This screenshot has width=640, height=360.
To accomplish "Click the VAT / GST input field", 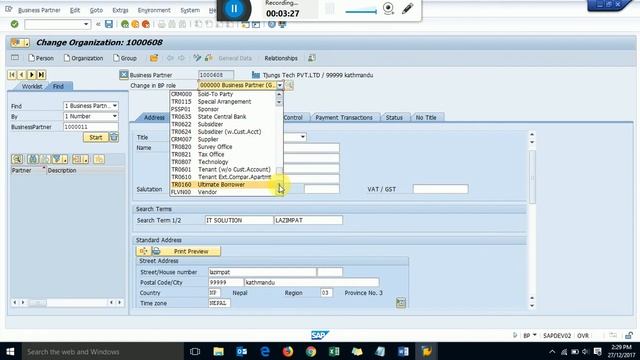I will (x=440, y=189).
